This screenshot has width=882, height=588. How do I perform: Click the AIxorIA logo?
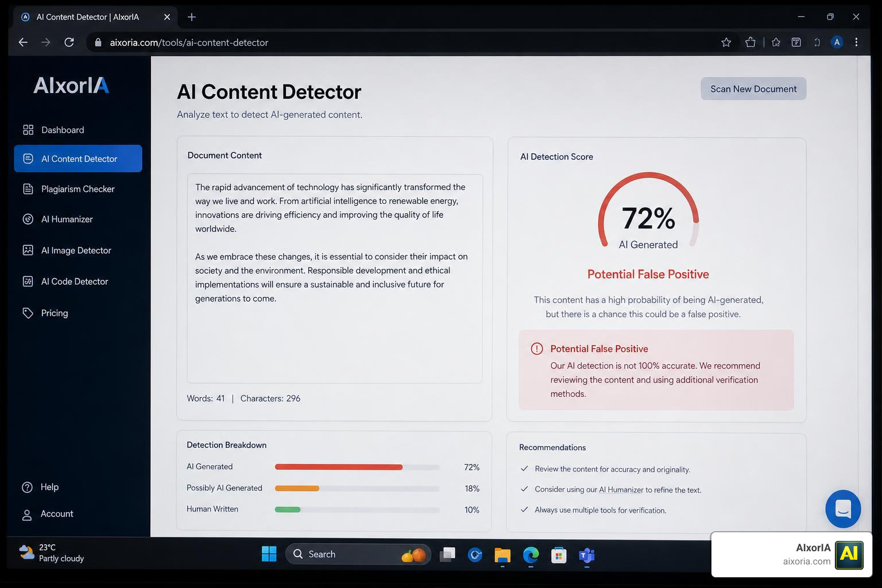coord(71,86)
